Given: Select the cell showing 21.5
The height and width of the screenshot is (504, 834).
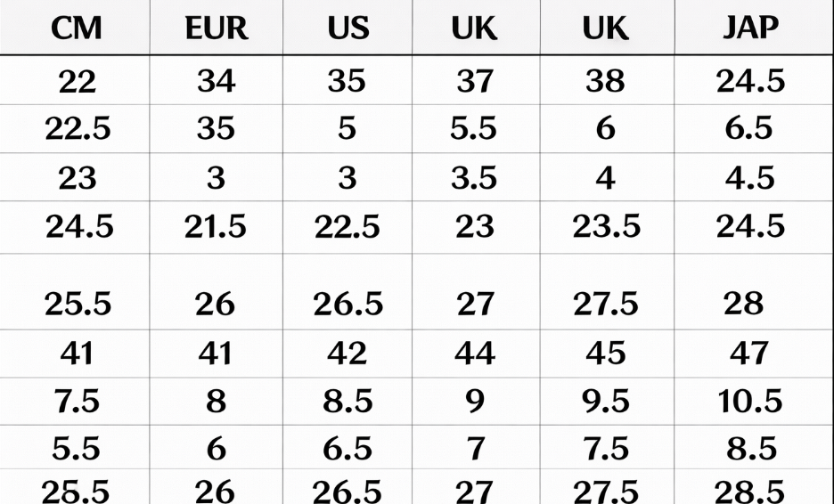Looking at the screenshot, I should [x=216, y=226].
